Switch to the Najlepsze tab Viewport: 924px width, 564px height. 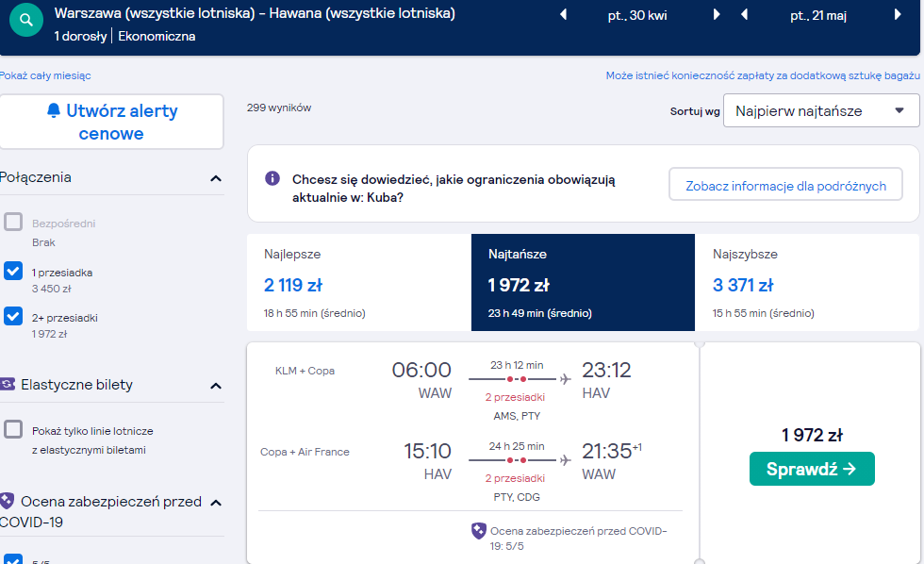click(x=359, y=282)
